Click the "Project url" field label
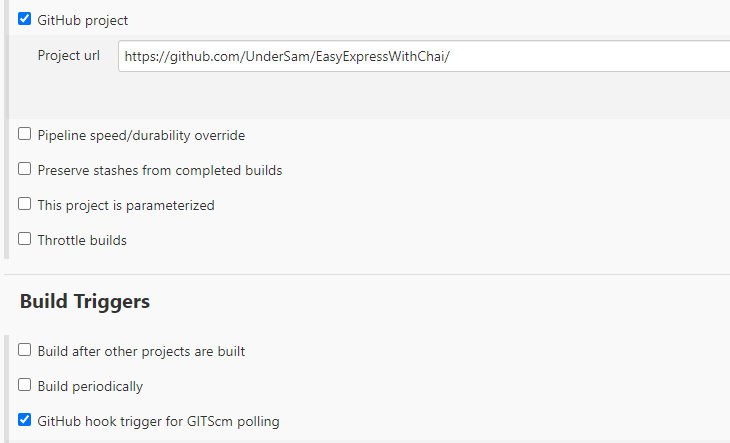 (68, 55)
